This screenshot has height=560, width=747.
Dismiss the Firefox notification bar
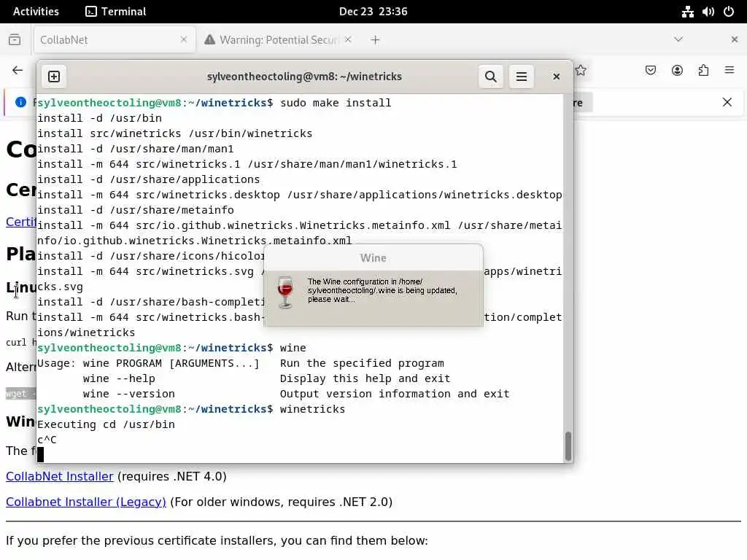coord(727,102)
